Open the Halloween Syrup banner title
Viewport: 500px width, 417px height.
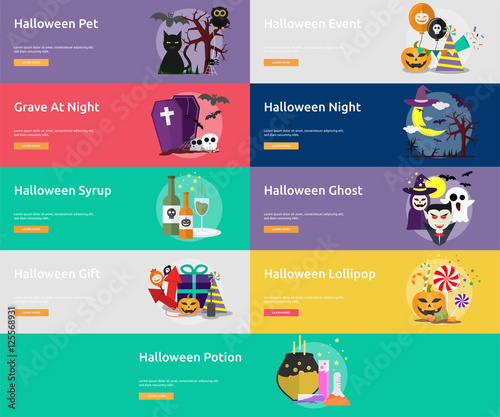tap(63, 191)
